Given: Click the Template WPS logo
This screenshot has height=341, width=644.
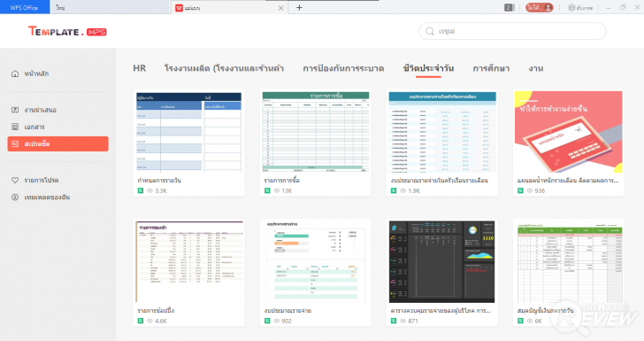Looking at the screenshot, I should tap(67, 31).
